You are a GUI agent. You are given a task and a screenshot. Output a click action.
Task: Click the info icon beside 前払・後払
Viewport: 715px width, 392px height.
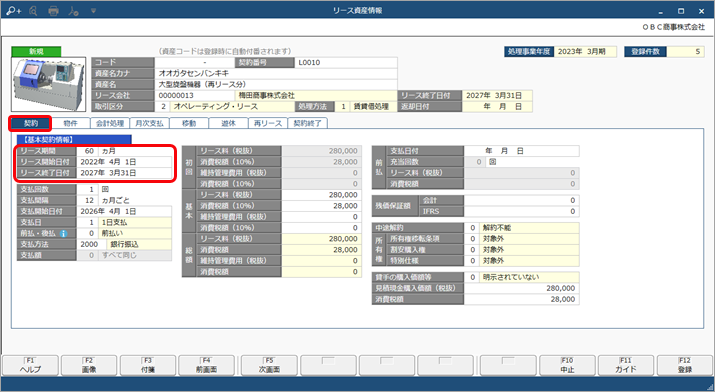[63, 233]
